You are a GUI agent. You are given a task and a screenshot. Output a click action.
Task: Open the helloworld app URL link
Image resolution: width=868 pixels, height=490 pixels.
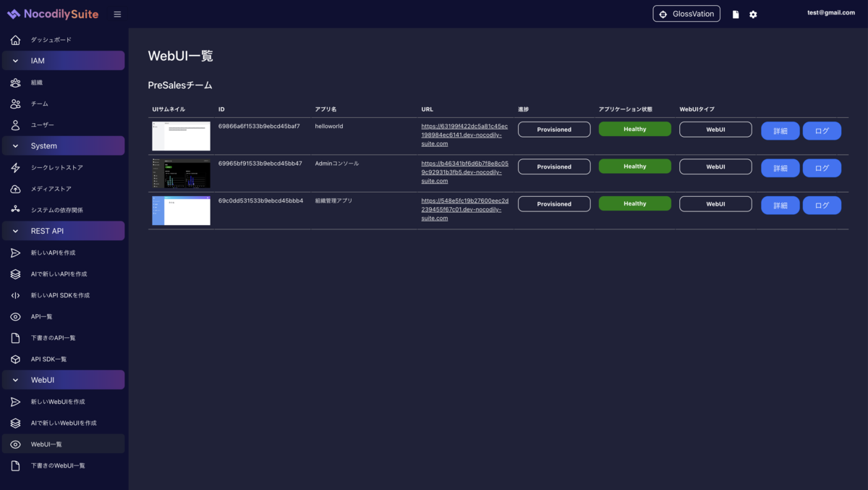[464, 135]
